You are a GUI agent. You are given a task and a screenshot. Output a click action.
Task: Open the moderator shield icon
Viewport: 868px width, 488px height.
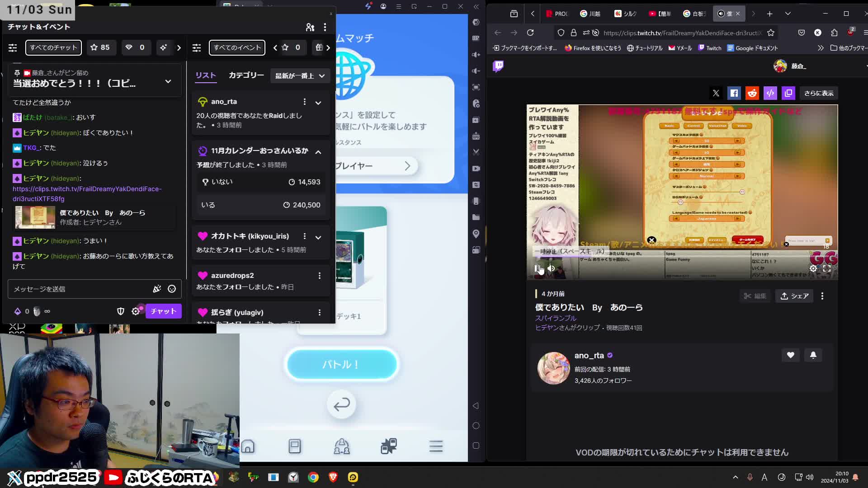[x=121, y=311]
